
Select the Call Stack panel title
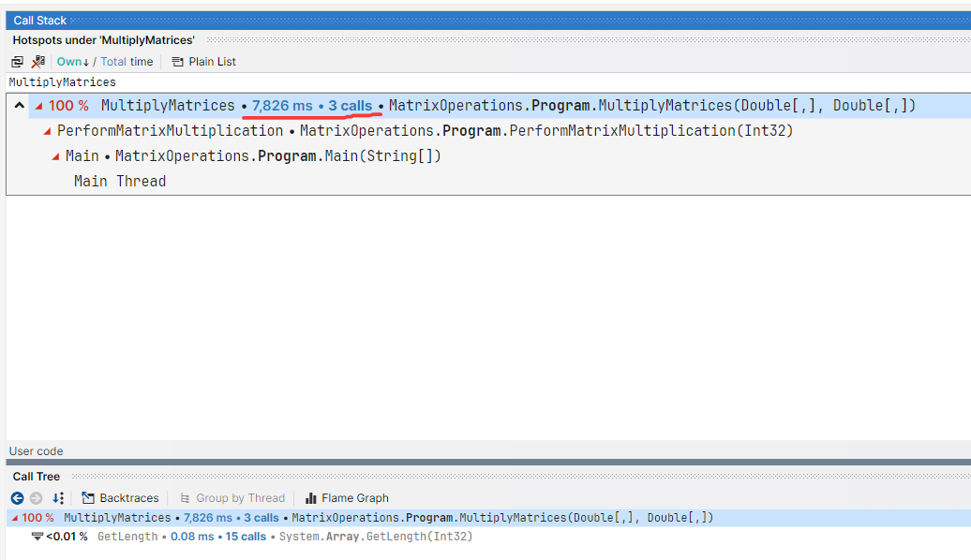[x=40, y=21]
